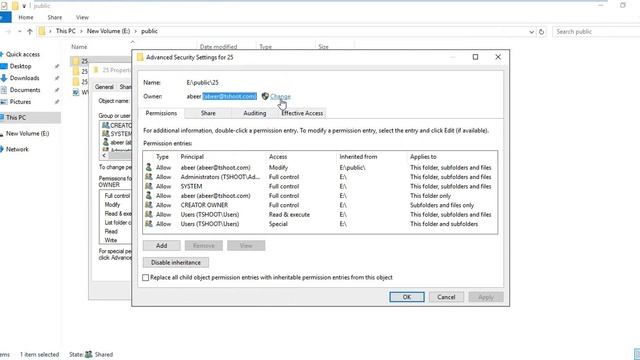Select the Users Special permission entry
This screenshot has width=640, height=360.
pyautogui.click(x=320, y=224)
